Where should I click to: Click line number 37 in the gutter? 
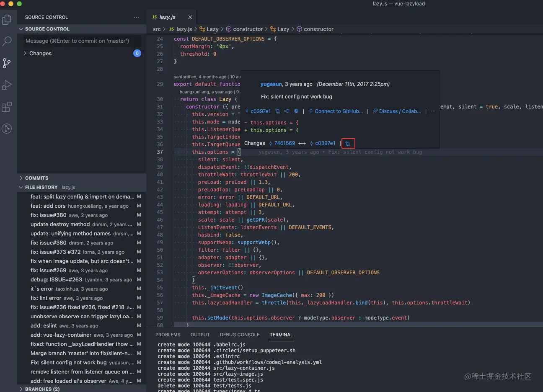click(160, 152)
